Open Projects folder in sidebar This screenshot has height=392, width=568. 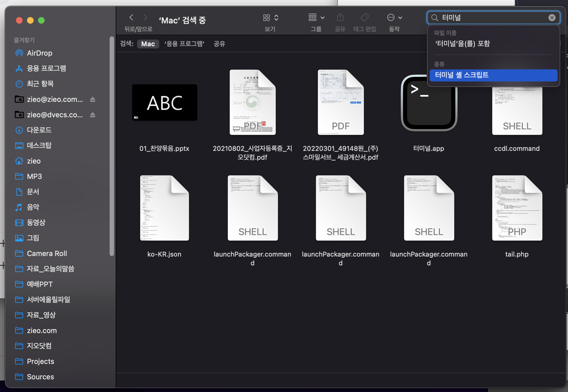point(40,361)
